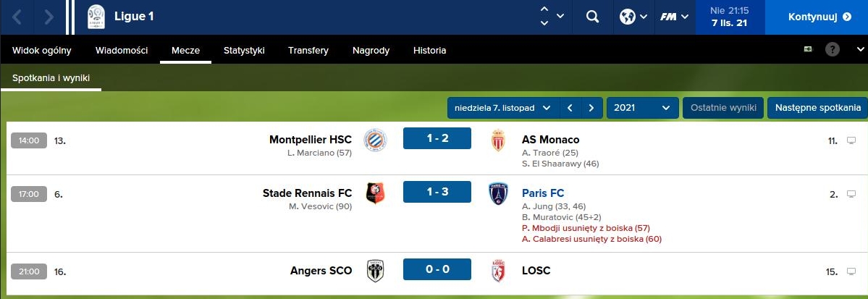868x299 pixels.
Task: Click the TV icon for Montpellier match
Action: (x=851, y=140)
